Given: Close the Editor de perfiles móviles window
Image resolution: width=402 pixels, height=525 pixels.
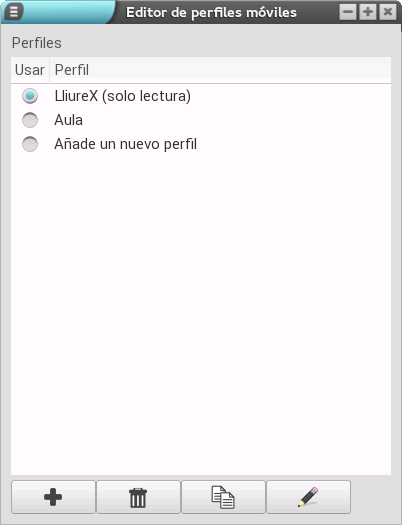Looking at the screenshot, I should [388, 12].
